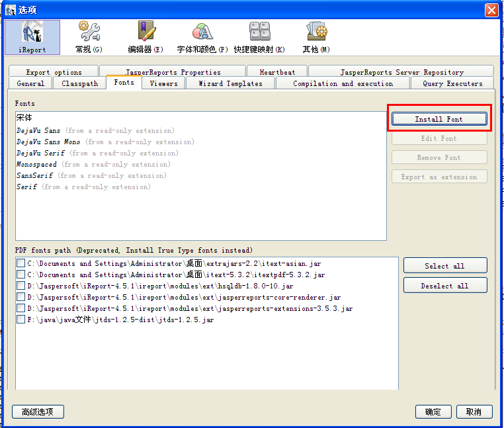
Task: Switch to the Classpath tab
Action: tap(79, 83)
